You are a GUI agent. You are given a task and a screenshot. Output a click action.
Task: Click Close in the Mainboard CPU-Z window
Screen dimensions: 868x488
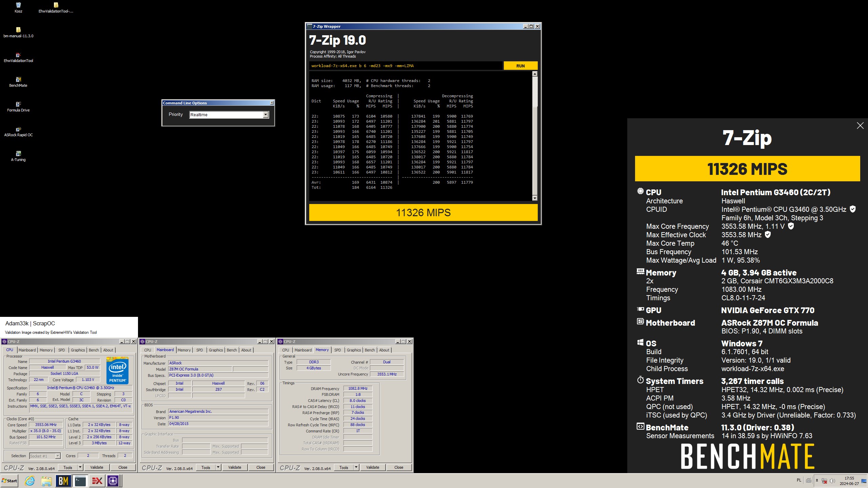coord(261,467)
